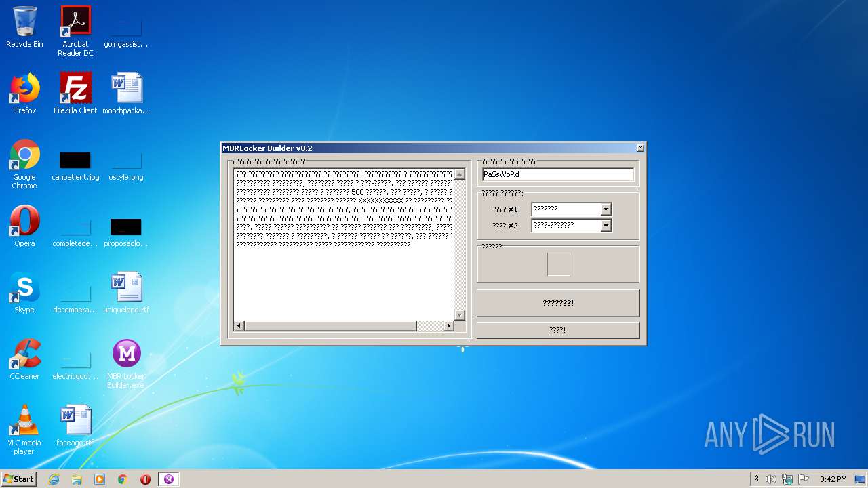Switch to MBRLocker Builder taskbar button
Image resolution: width=868 pixels, height=488 pixels.
pos(169,479)
